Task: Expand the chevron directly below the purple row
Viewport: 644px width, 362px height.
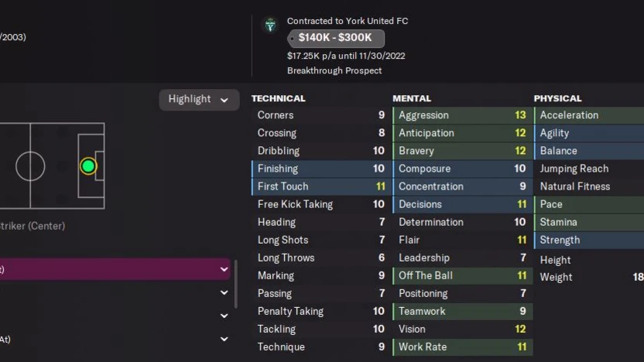Action: 224,293
